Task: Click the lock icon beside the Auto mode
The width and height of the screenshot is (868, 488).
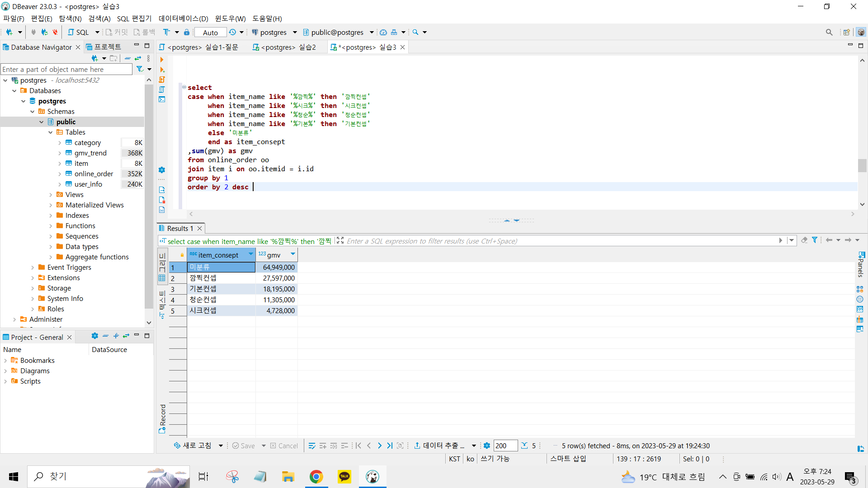Action: coord(187,32)
